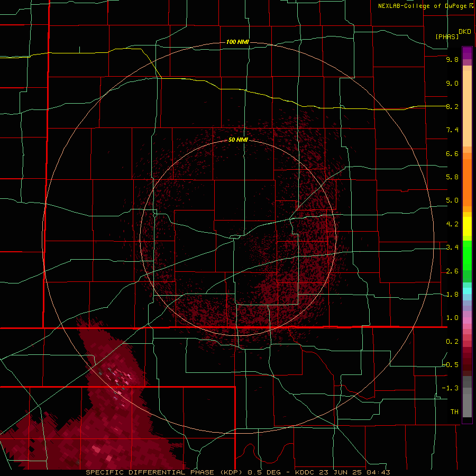Click the orange segment of the color bar

coord(467,183)
